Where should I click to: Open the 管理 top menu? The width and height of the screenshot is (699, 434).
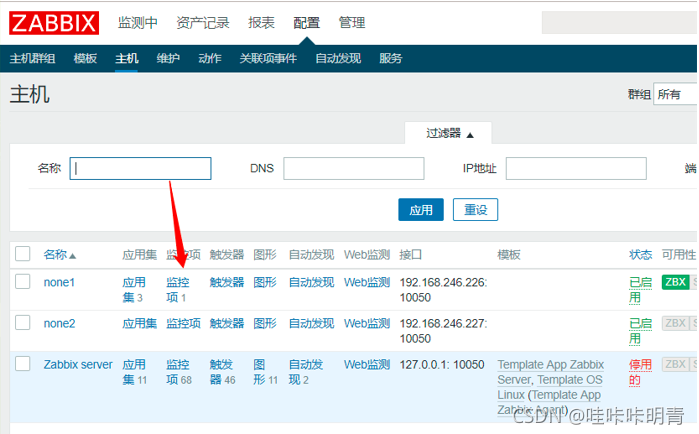pos(352,22)
